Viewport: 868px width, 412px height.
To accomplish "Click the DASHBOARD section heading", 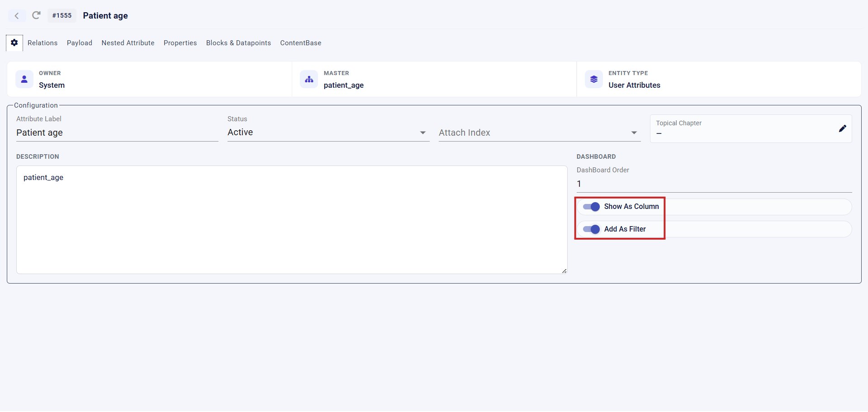I will tap(596, 157).
